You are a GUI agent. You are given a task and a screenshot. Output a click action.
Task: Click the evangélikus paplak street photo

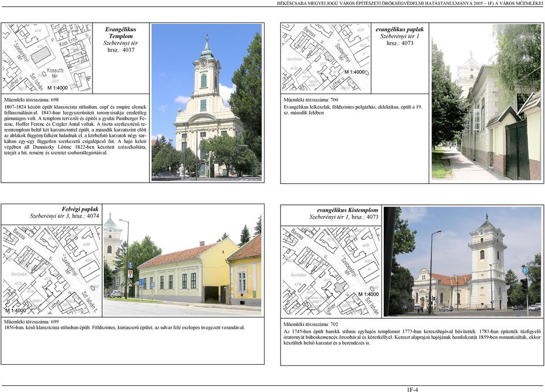[487, 102]
